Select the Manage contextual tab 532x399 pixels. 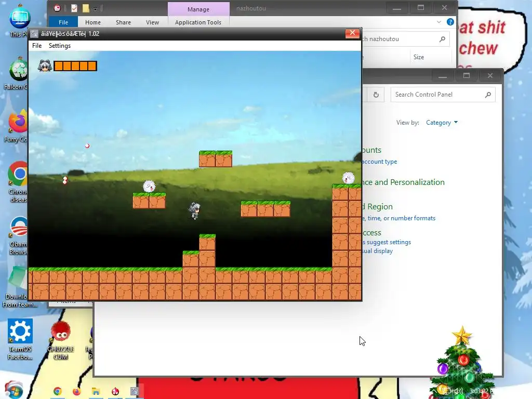pos(198,9)
